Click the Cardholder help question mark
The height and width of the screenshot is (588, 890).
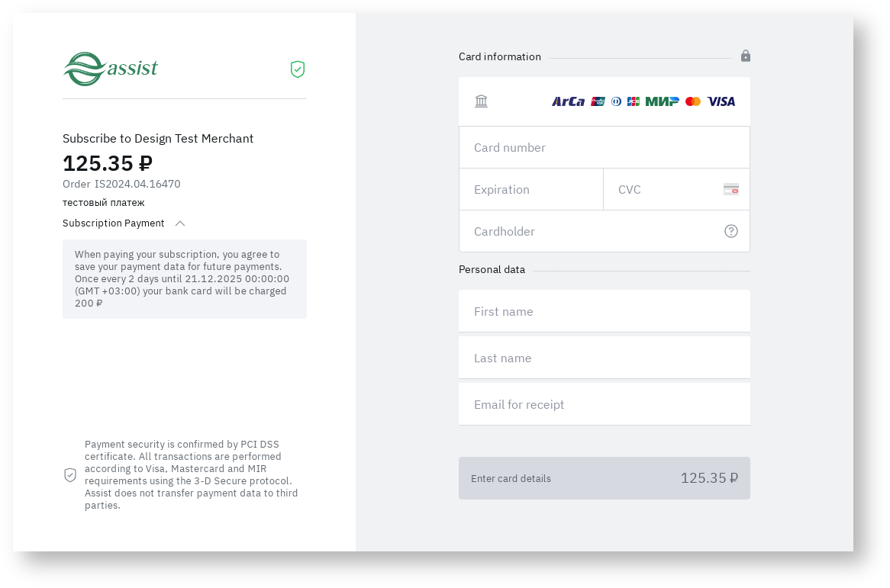731,231
